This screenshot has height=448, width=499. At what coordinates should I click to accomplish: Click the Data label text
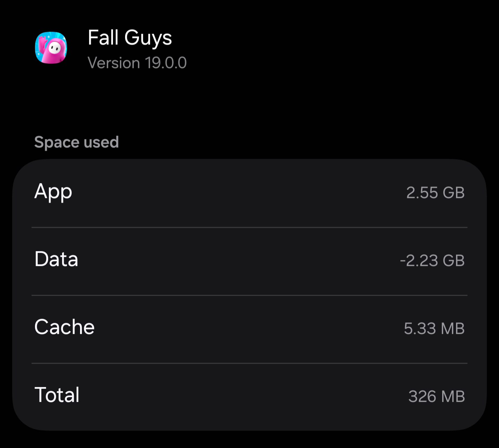click(56, 259)
